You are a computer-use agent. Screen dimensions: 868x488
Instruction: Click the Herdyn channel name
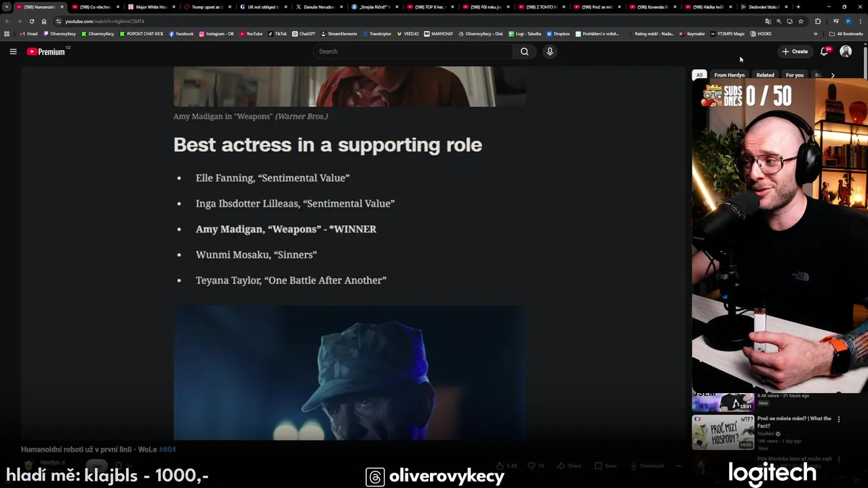(50, 462)
